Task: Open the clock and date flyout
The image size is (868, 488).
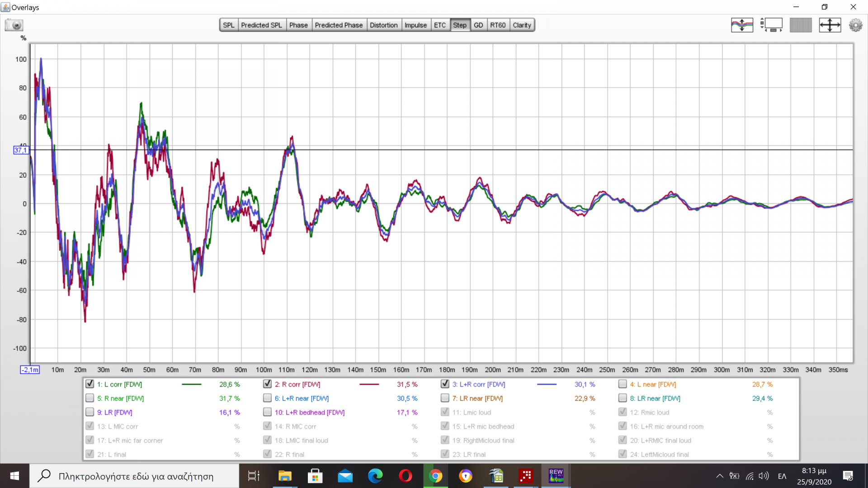Action: click(814, 476)
